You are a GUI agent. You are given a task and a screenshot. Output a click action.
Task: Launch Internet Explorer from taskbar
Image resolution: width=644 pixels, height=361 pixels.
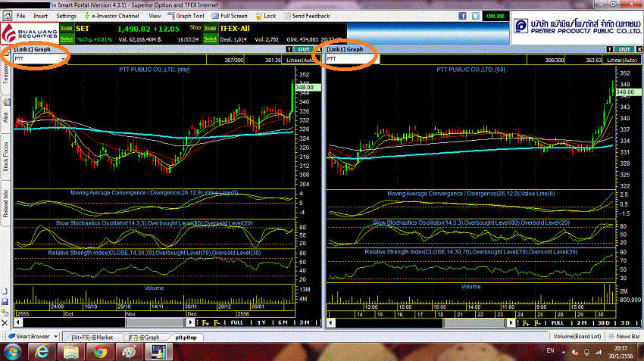[x=42, y=352]
